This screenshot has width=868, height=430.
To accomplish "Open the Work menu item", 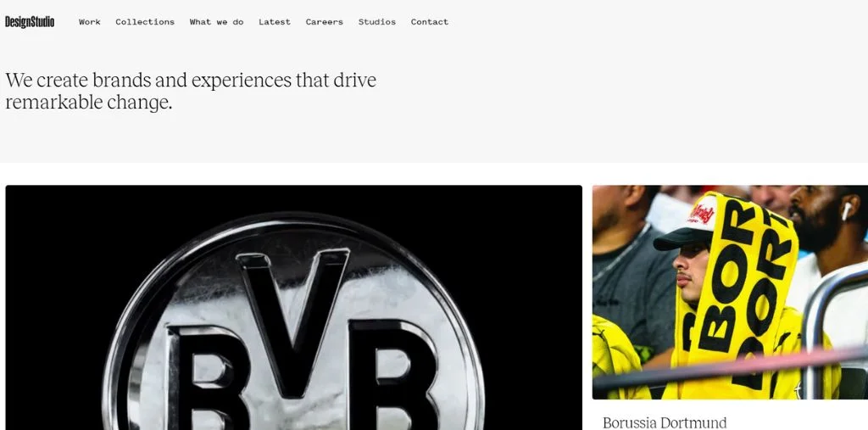I will click(x=90, y=22).
